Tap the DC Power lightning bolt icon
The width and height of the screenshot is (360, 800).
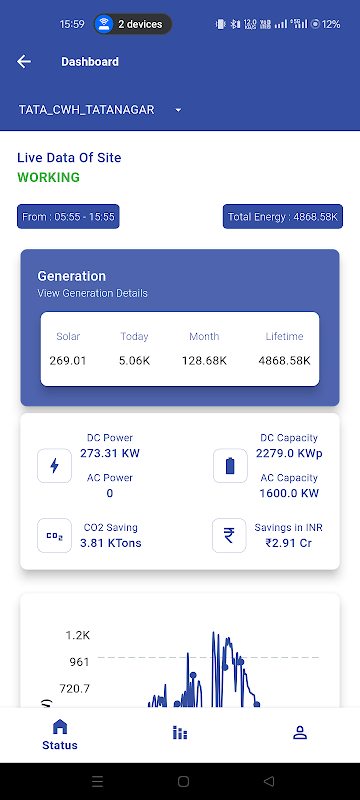tap(55, 465)
